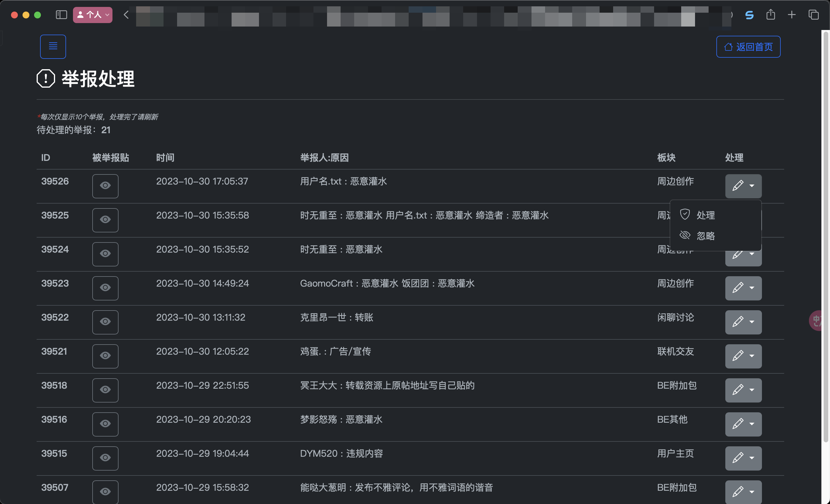Click report ID 39526 cell

55,181
